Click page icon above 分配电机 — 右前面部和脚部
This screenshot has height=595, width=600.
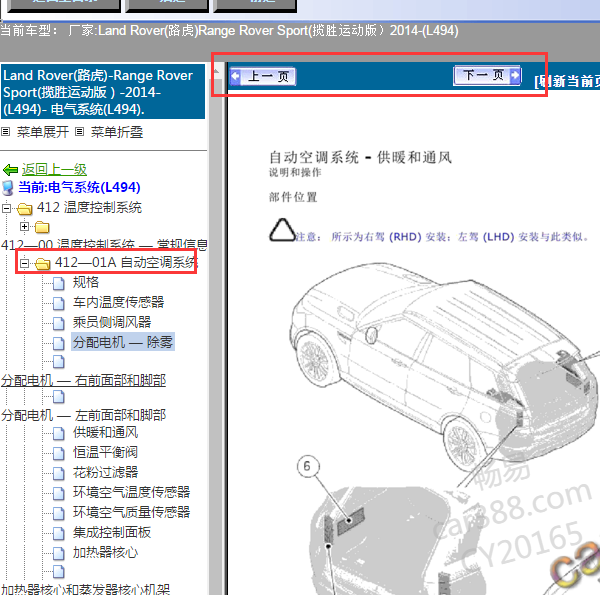point(59,362)
